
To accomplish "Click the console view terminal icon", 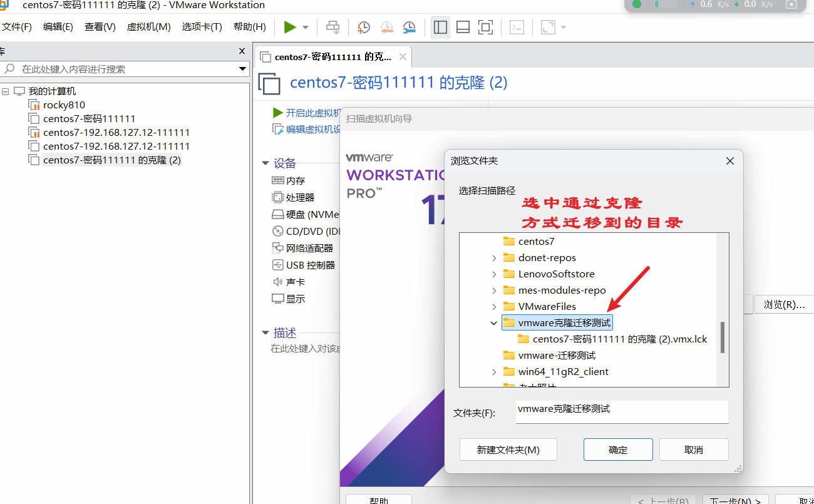I will tap(517, 27).
